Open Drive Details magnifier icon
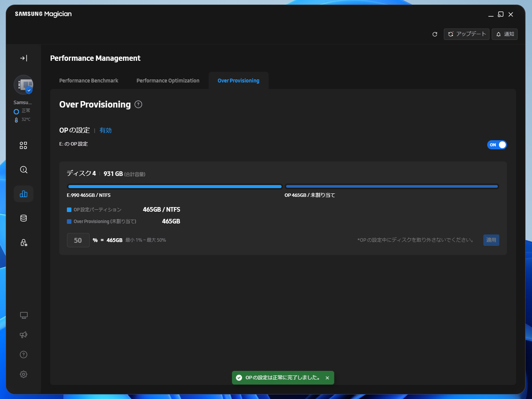 (x=24, y=169)
